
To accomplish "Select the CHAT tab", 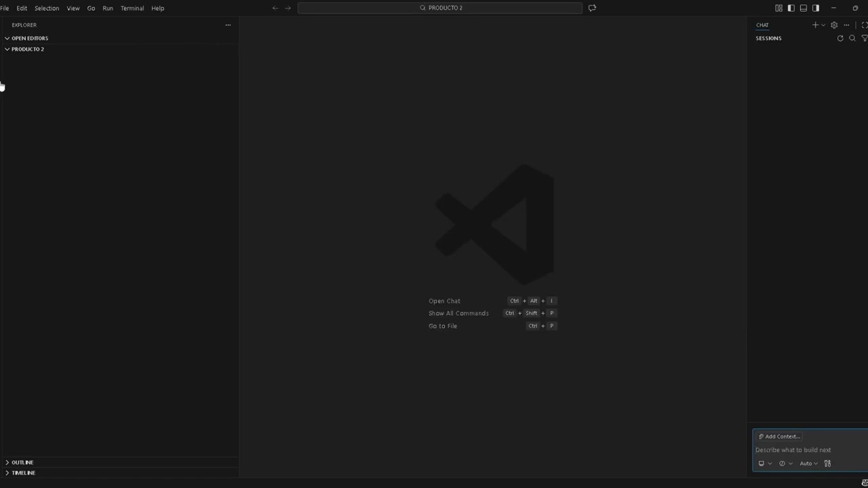I will click(x=763, y=25).
